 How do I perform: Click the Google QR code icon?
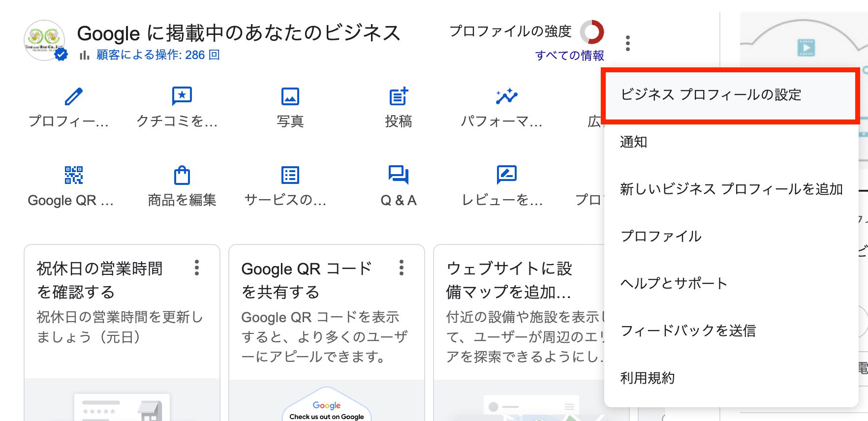[73, 175]
